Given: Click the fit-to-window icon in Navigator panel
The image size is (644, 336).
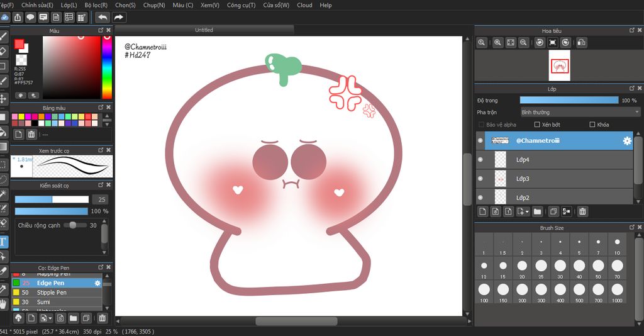Looking at the screenshot, I should [x=511, y=42].
